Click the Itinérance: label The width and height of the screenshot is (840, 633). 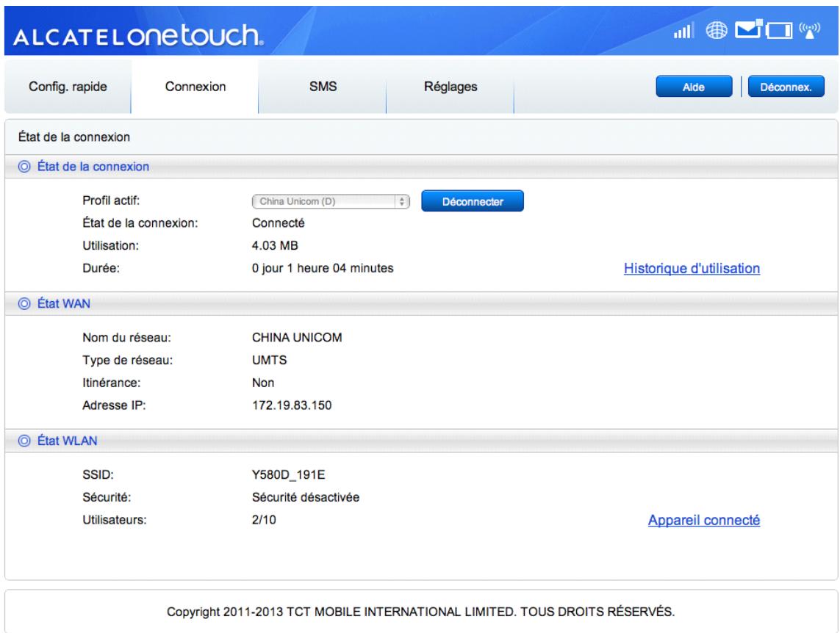point(112,383)
